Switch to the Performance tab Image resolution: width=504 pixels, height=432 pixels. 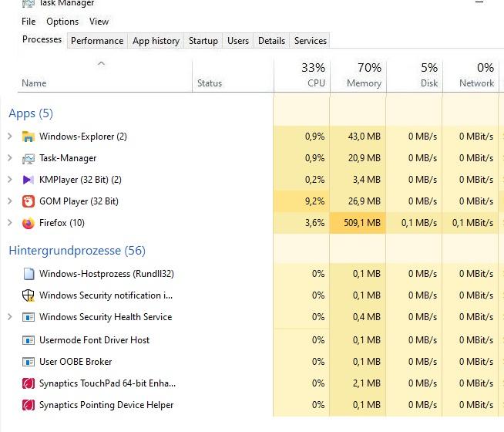97,41
